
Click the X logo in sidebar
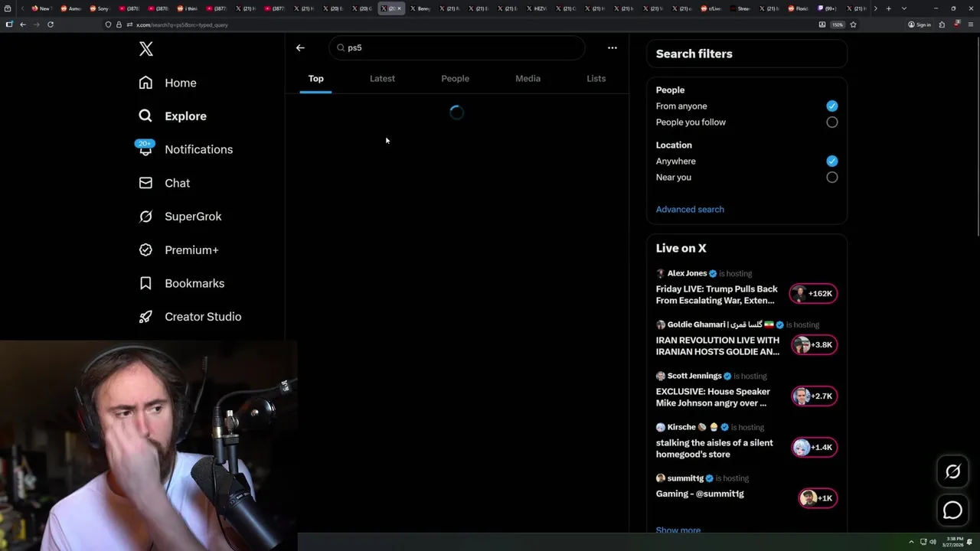146,49
